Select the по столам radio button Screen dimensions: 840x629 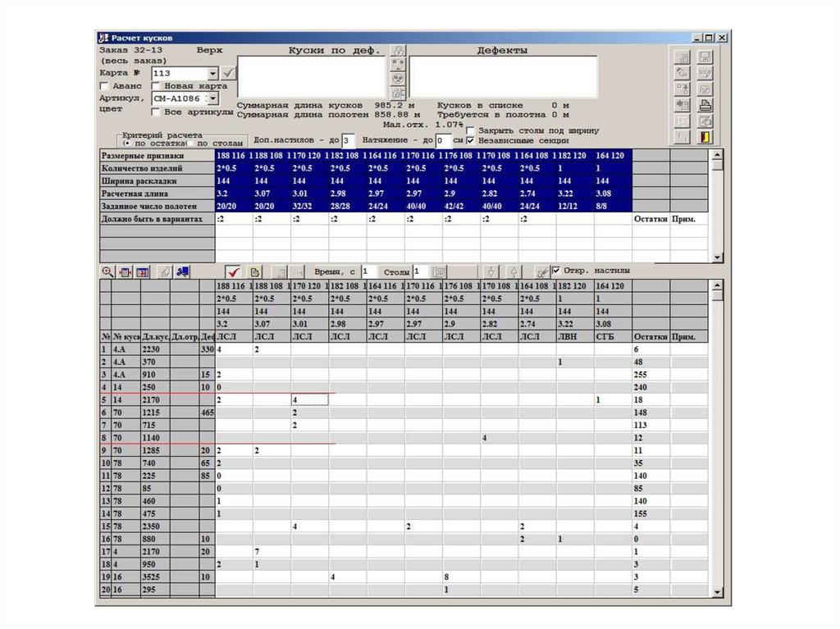click(190, 143)
